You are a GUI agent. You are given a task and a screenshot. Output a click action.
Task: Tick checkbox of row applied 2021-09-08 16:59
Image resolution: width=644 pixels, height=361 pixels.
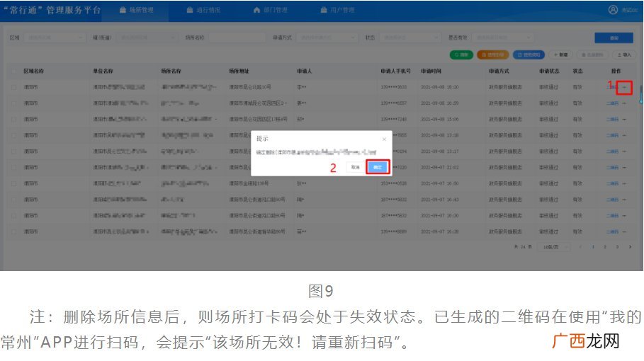pos(14,103)
